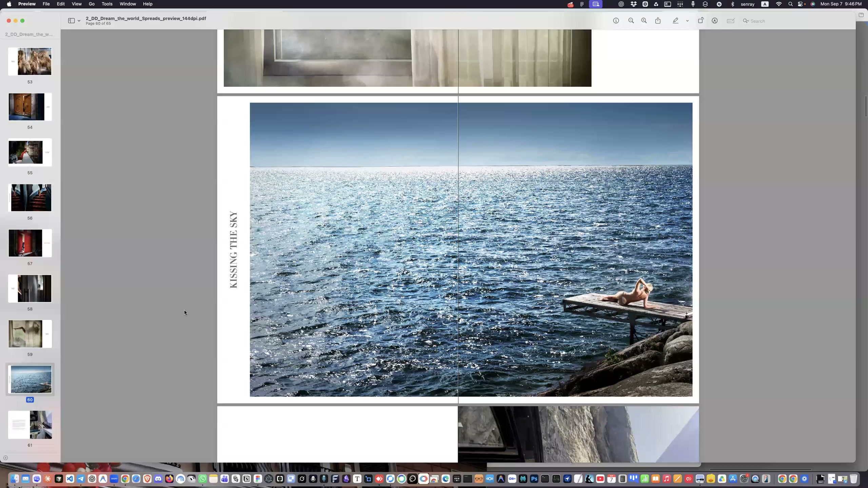Expand the sidebar view options chevron
Screen dimensions: 868x488
79,21
